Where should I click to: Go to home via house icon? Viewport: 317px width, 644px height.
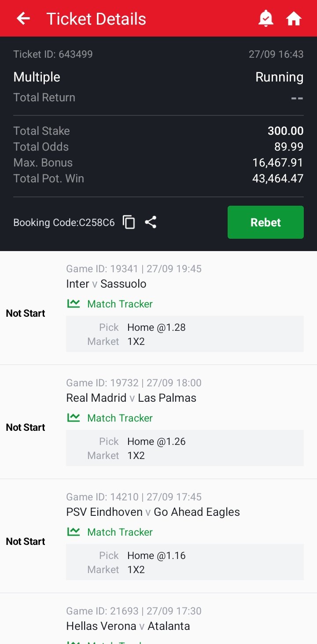294,19
